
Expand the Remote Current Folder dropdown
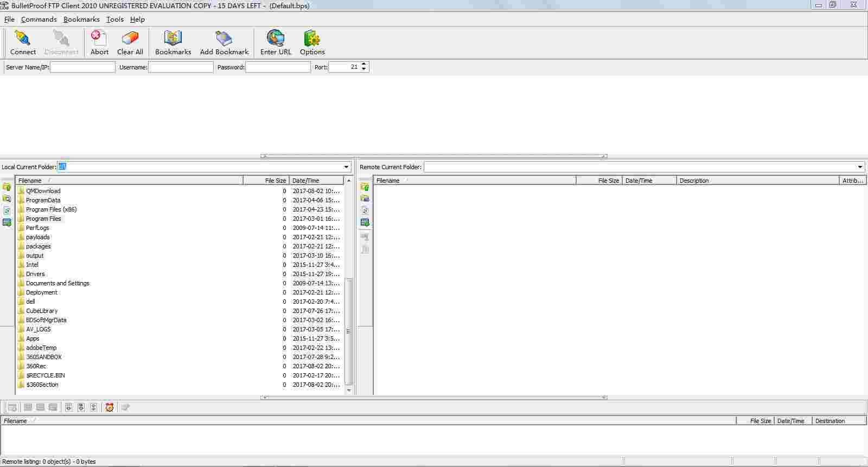pyautogui.click(x=860, y=167)
